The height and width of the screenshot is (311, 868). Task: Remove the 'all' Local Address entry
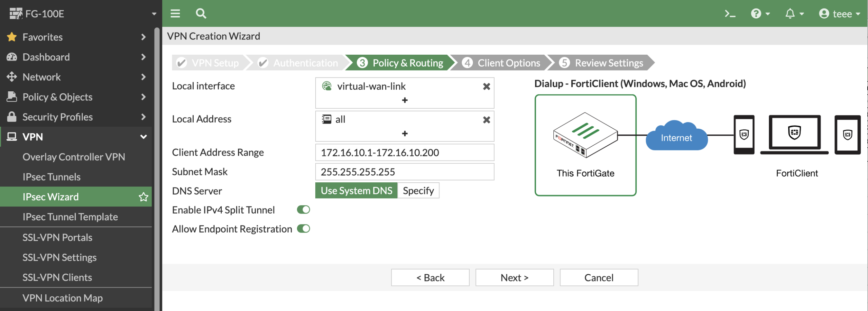486,120
